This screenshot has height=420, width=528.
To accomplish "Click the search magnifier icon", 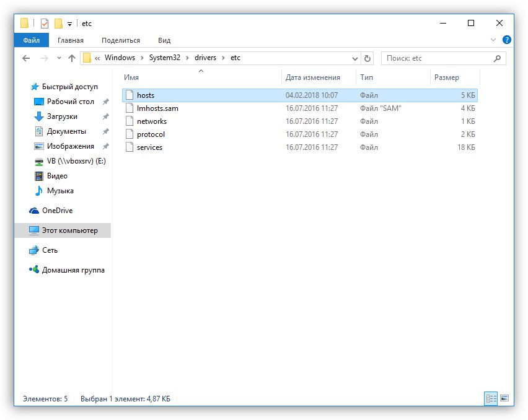I will click(x=497, y=58).
